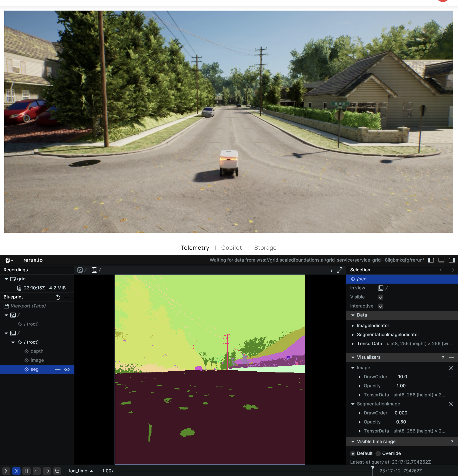Screen dimensions: 458x476
Task: Toggle the right selection panel icon
Action: coord(452,260)
